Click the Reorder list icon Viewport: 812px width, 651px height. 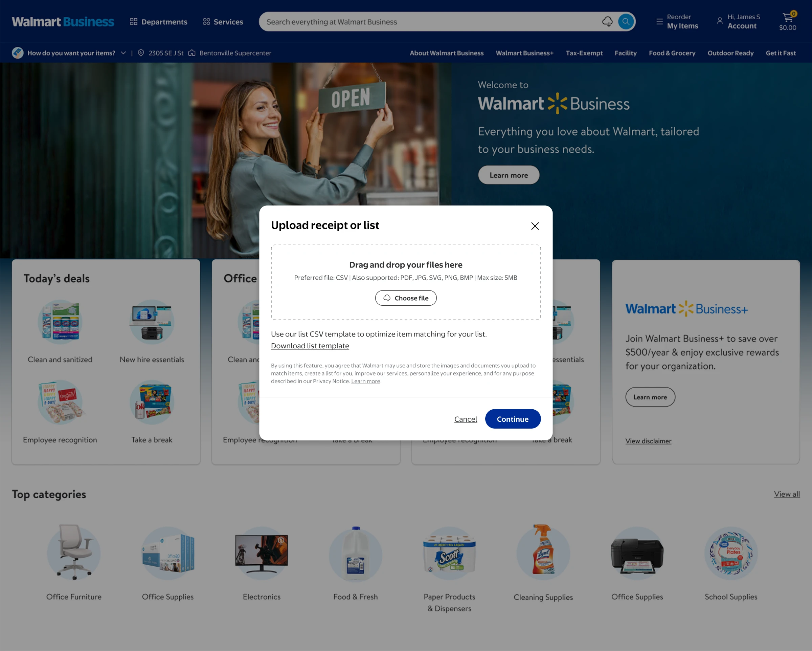[659, 21]
